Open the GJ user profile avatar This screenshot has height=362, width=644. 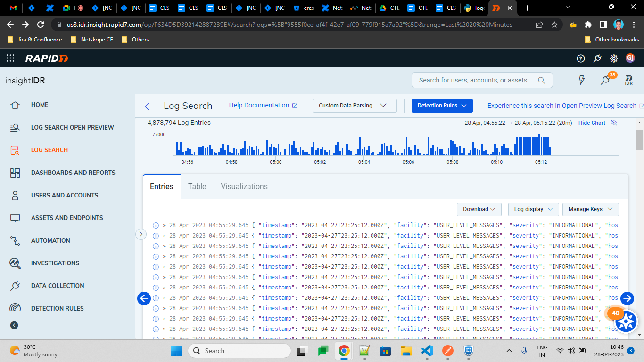click(x=630, y=58)
